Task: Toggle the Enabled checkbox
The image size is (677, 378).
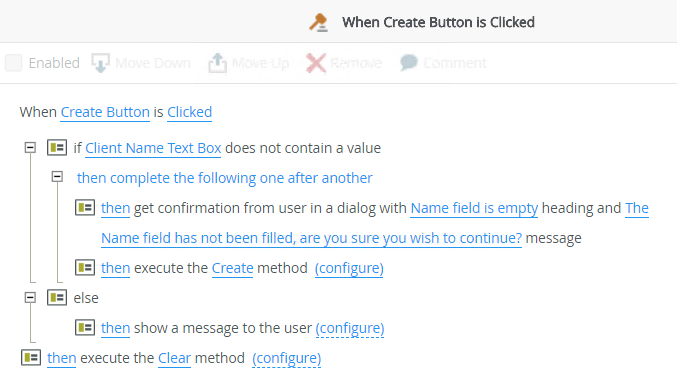Action: point(13,63)
